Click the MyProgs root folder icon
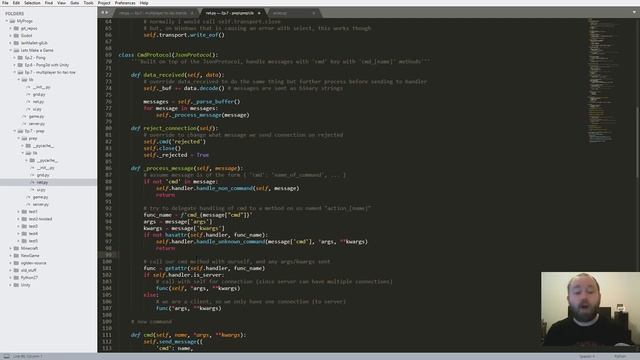 12,21
